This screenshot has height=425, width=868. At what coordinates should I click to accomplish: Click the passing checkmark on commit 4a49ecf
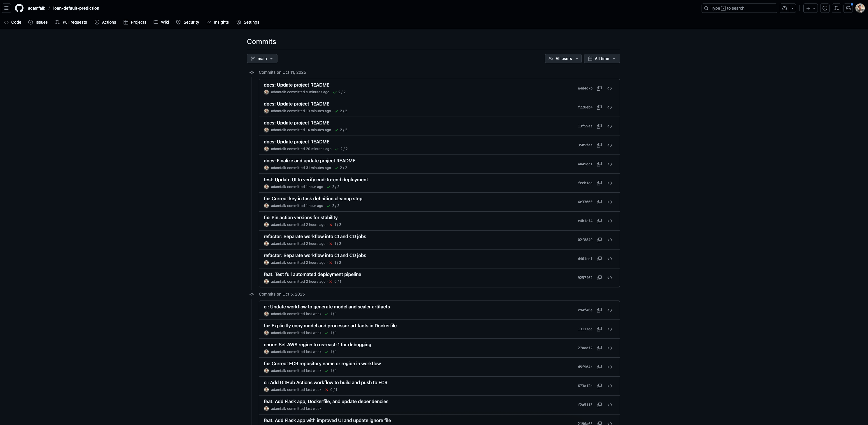point(336,168)
